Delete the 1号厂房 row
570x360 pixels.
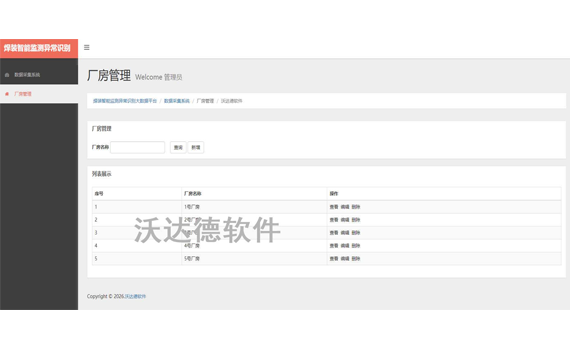tap(356, 207)
